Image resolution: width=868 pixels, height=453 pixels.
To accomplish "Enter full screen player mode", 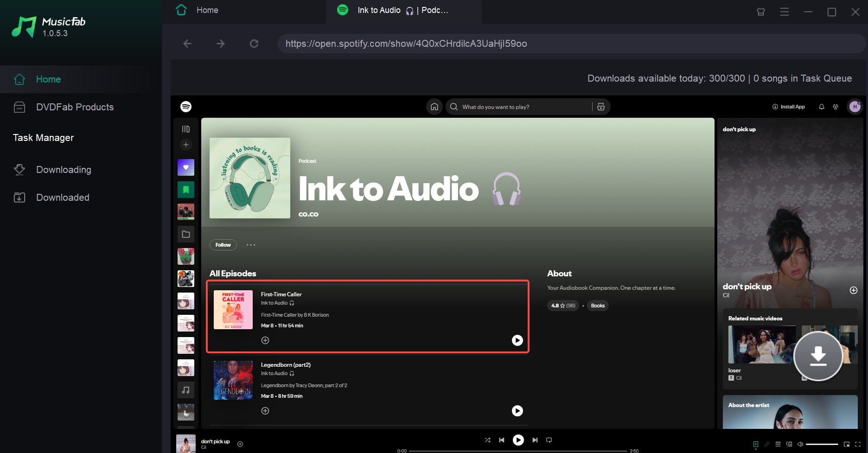I will coord(858,444).
